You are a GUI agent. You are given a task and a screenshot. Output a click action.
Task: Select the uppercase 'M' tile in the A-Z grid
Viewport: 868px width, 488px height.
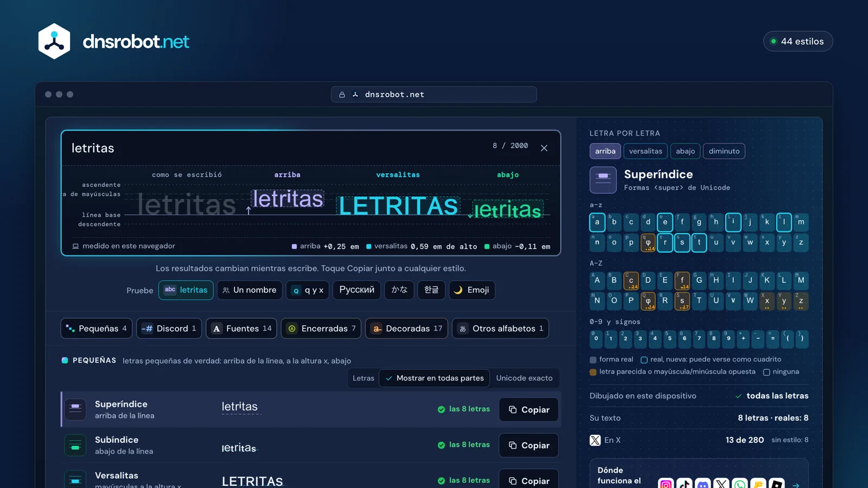coord(801,280)
